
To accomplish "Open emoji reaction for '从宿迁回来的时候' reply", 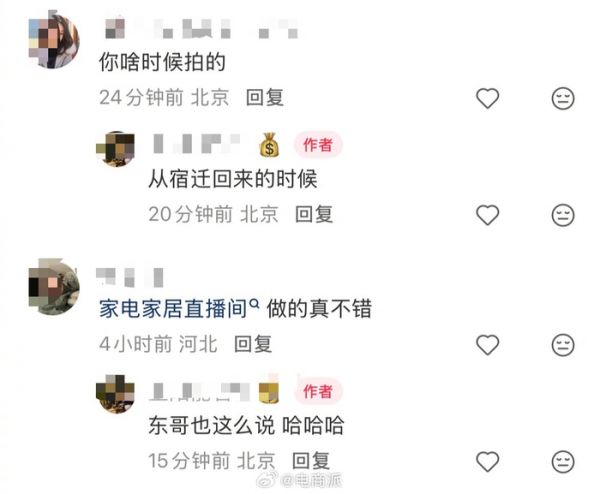I will 563,215.
